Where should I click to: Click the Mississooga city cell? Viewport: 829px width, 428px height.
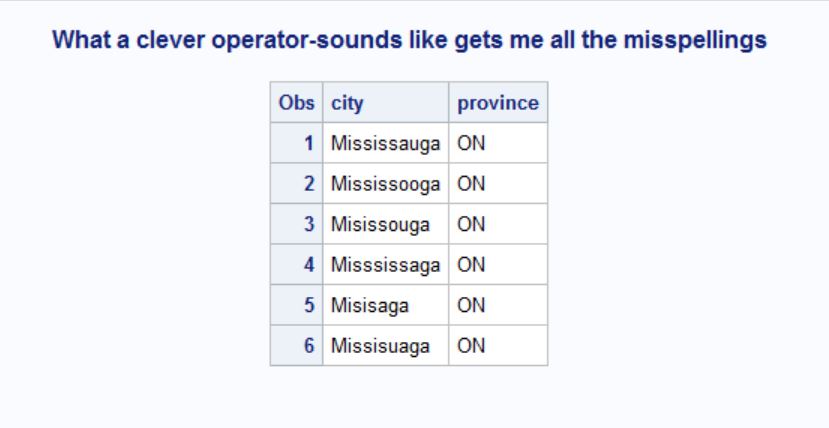385,184
